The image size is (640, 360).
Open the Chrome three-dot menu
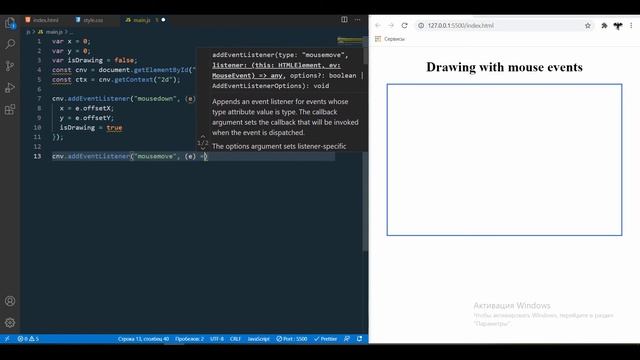pos(631,25)
